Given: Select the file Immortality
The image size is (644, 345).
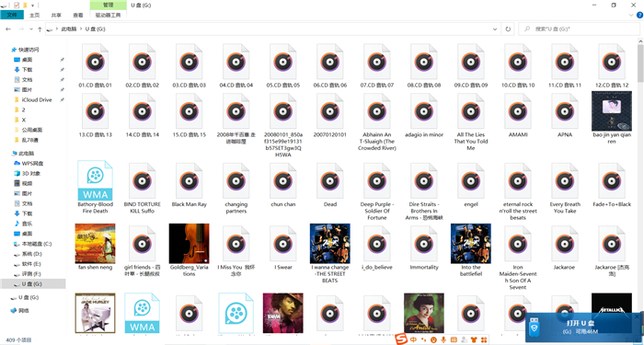Looking at the screenshot, I should tap(424, 248).
